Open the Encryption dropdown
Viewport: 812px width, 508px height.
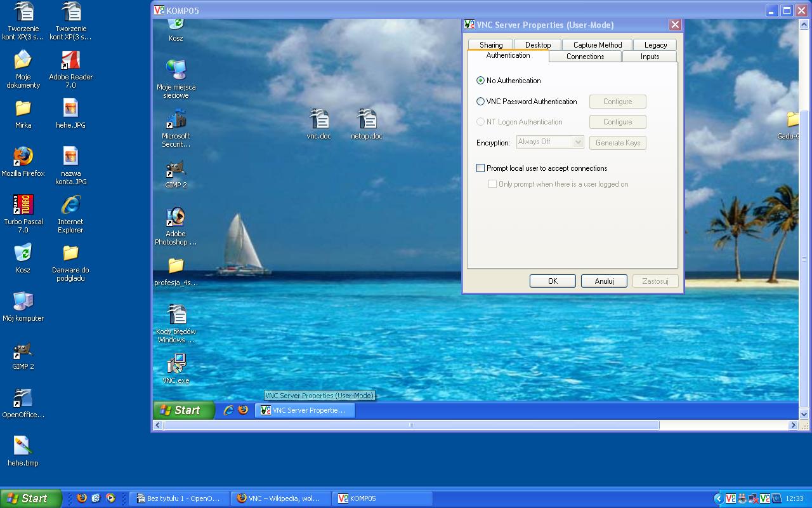(x=550, y=142)
